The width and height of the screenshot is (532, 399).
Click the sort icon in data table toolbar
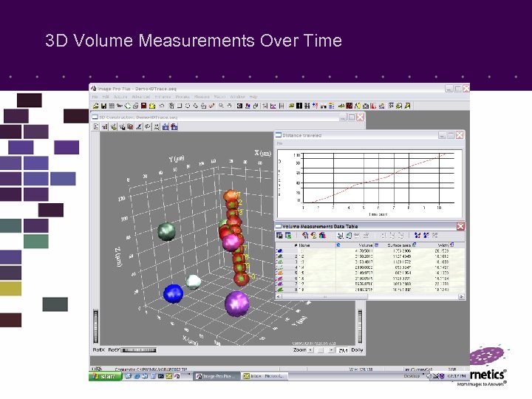340,236
